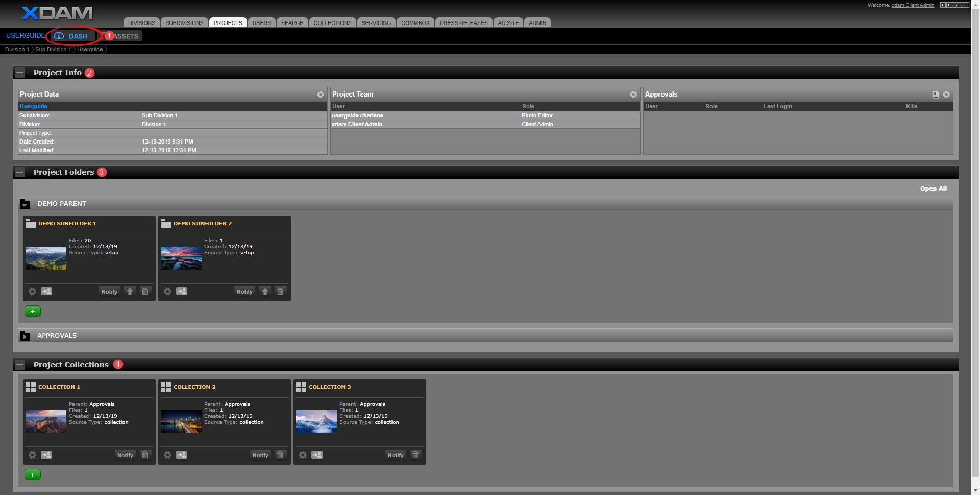Click Notify on Demo Subfolder 2
980x495 pixels.
coord(244,292)
